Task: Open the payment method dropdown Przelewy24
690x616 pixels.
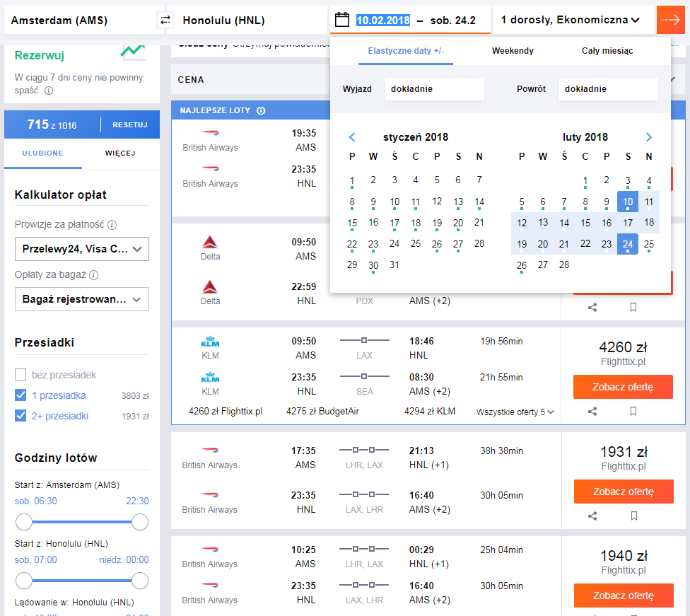Action: (x=82, y=249)
